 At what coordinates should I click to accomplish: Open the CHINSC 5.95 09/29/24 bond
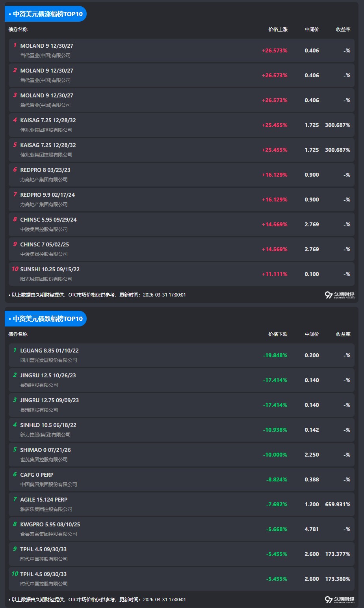coord(48,220)
